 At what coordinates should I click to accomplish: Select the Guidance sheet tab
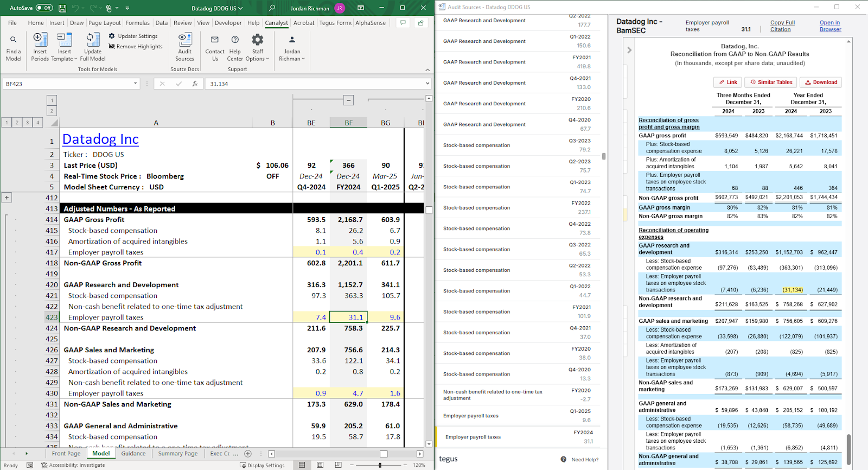(x=133, y=454)
